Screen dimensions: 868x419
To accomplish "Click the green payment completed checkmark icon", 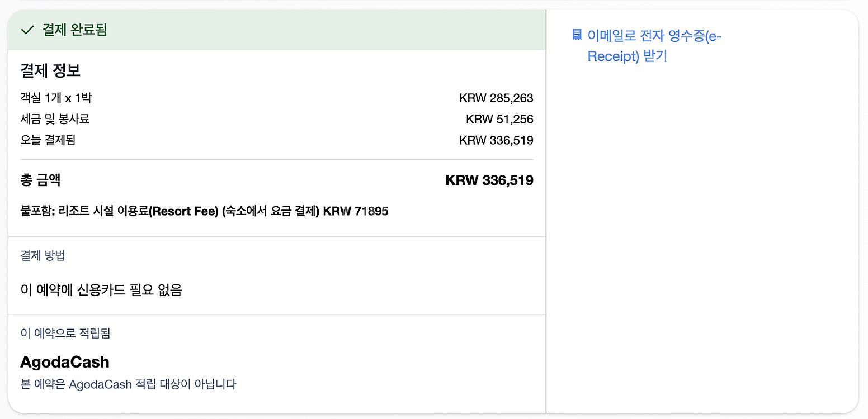I will pos(27,30).
